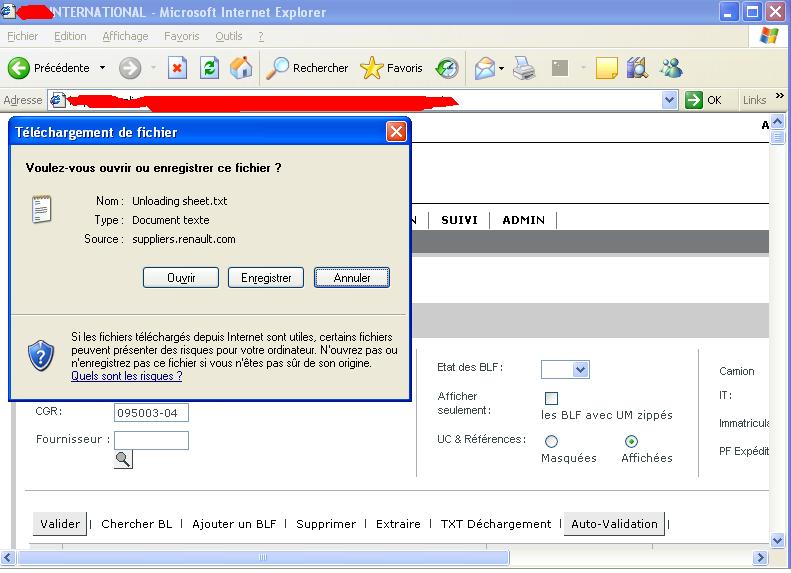This screenshot has width=791, height=573.
Task: Refresh the page with the green arrows icon
Action: [209, 68]
